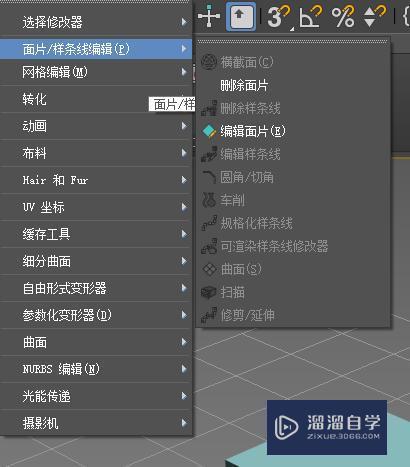Open the 转化 submenu
This screenshot has height=467, width=410.
(96, 99)
